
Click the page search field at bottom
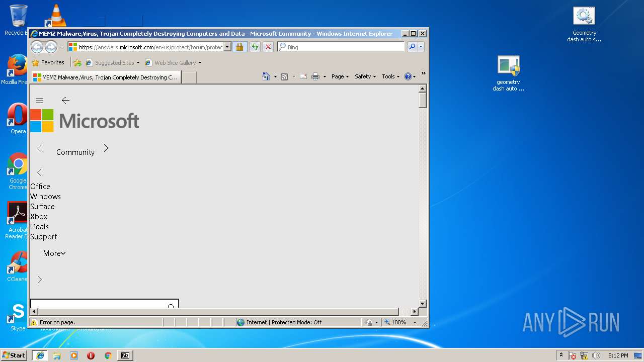[105, 304]
